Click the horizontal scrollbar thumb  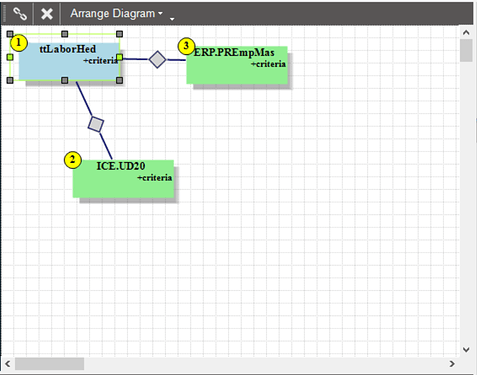[x=49, y=364]
